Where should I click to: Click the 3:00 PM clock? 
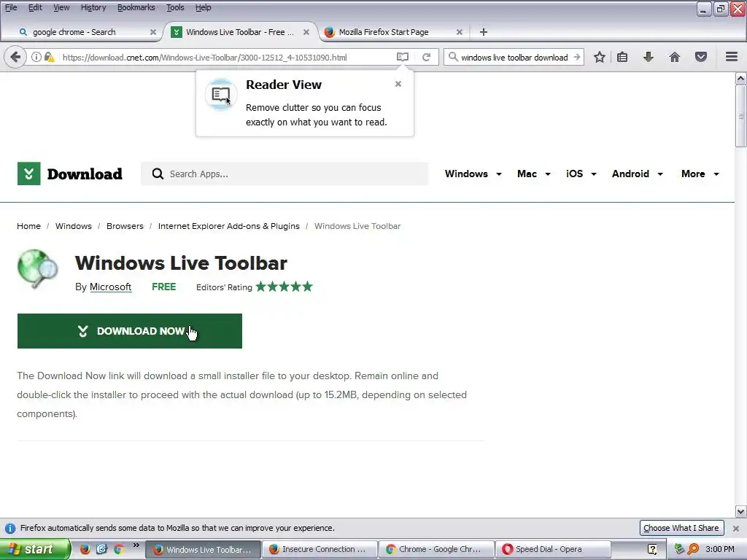[x=720, y=549]
